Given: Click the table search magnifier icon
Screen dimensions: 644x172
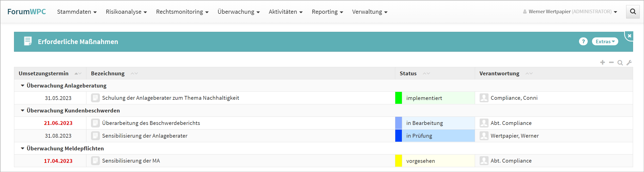Looking at the screenshot, I should pyautogui.click(x=620, y=63).
